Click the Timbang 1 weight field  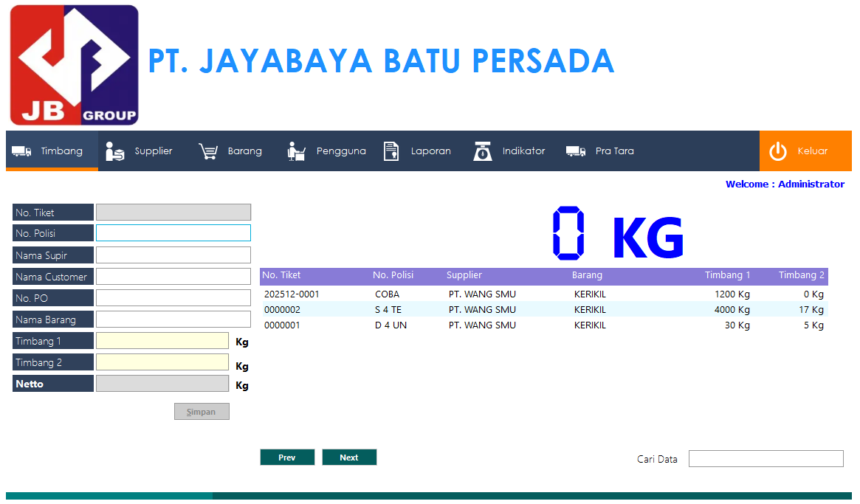tap(162, 341)
